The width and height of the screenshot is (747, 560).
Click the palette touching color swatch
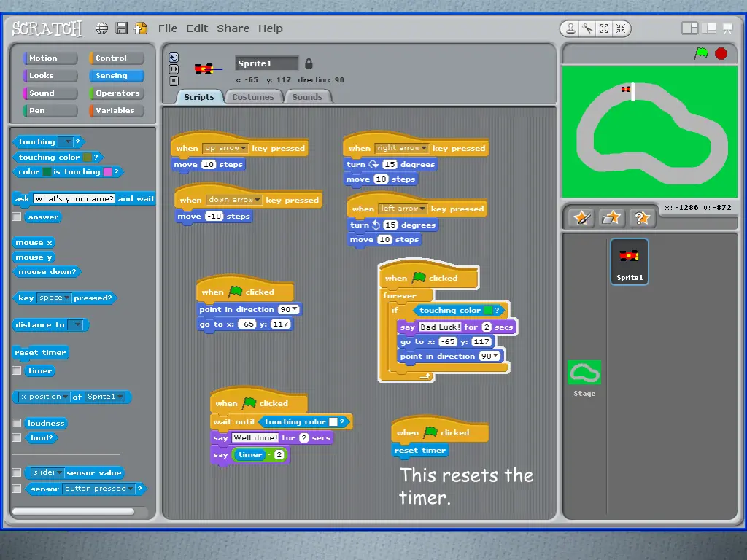click(x=88, y=157)
